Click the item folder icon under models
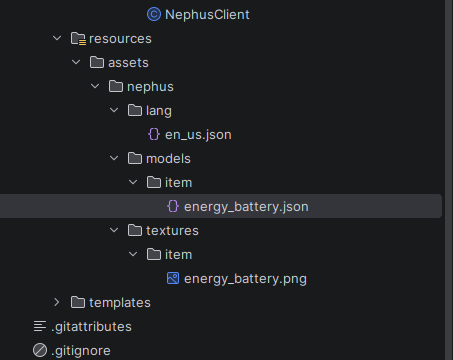This screenshot has height=360, width=453. (154, 182)
